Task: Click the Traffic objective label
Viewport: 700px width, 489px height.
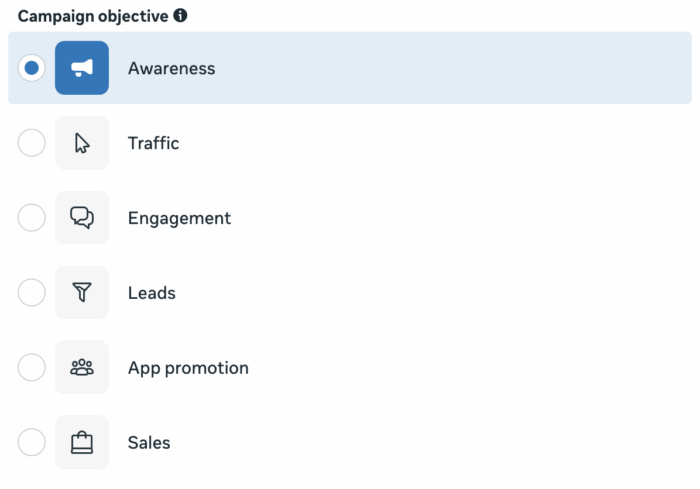Action: (x=153, y=143)
